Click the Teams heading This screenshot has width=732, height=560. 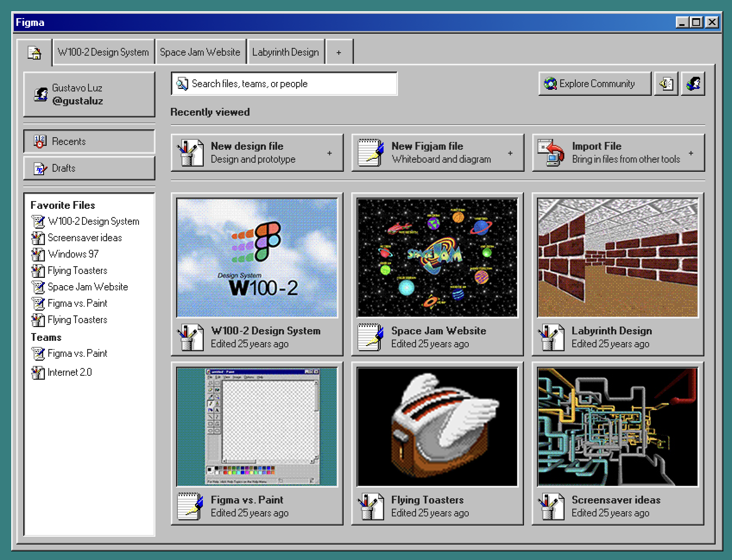[x=46, y=337]
